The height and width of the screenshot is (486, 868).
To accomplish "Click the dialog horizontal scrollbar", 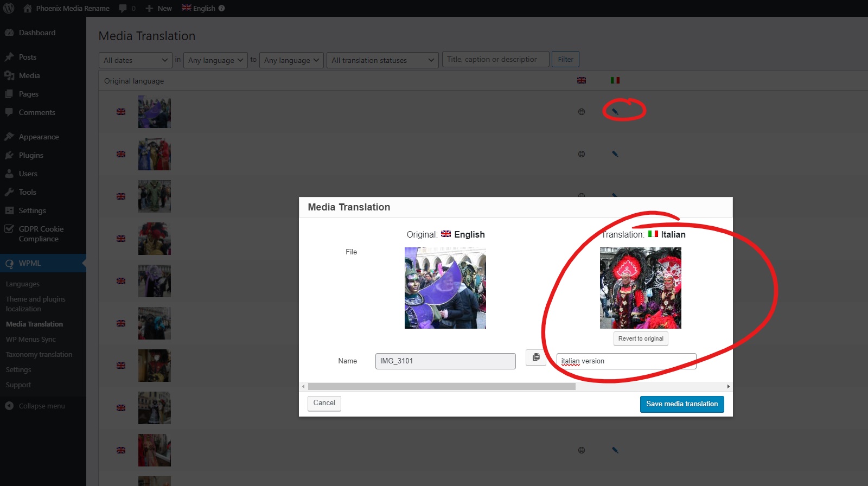I will 442,387.
